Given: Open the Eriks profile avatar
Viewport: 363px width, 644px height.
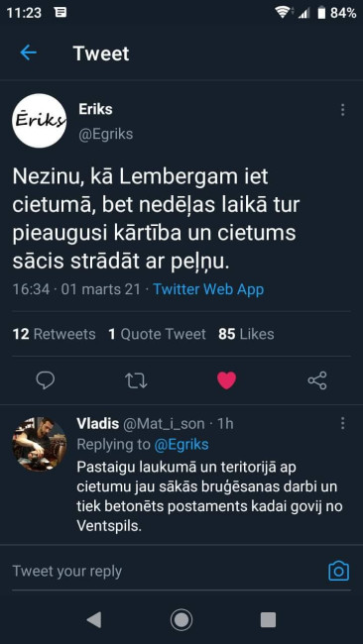Looking at the screenshot, I should pyautogui.click(x=39, y=120).
